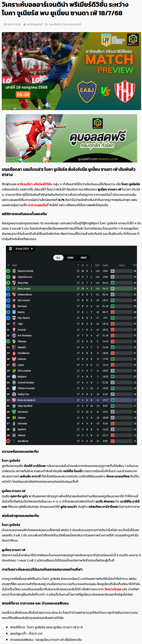Click River Plate team logo in table

(x=14, y=283)
